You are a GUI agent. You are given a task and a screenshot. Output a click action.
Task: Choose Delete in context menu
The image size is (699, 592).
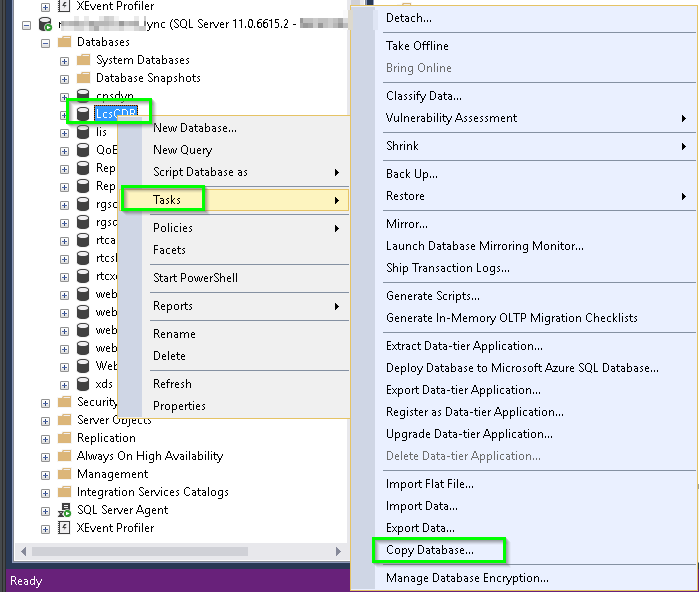pos(169,356)
